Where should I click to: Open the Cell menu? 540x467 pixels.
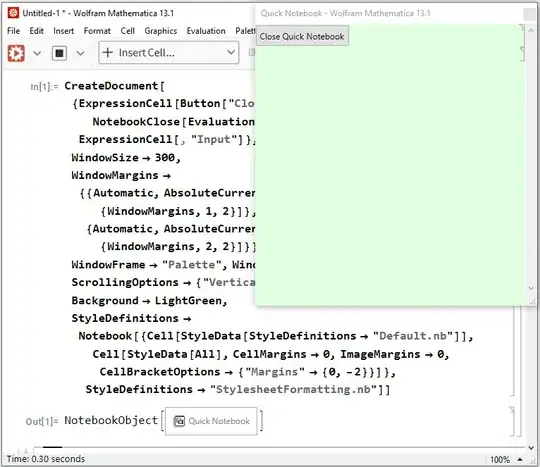click(127, 31)
